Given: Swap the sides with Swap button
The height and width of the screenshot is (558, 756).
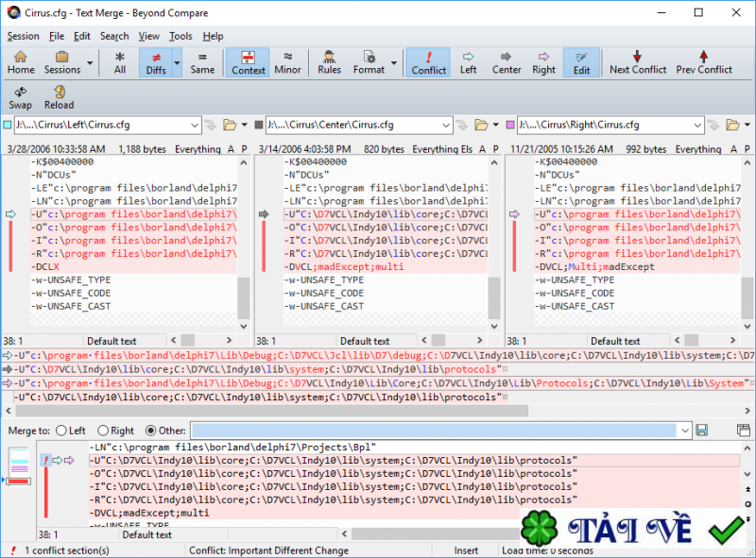Looking at the screenshot, I should tap(20, 98).
